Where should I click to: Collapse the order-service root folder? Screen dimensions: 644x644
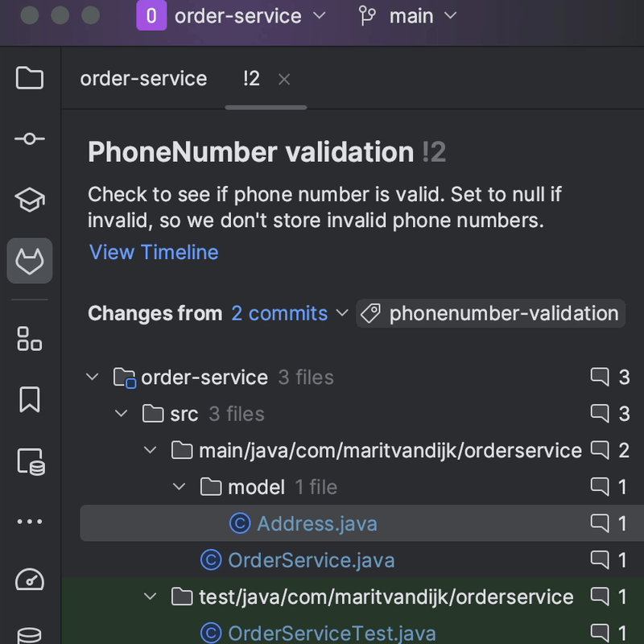point(93,377)
